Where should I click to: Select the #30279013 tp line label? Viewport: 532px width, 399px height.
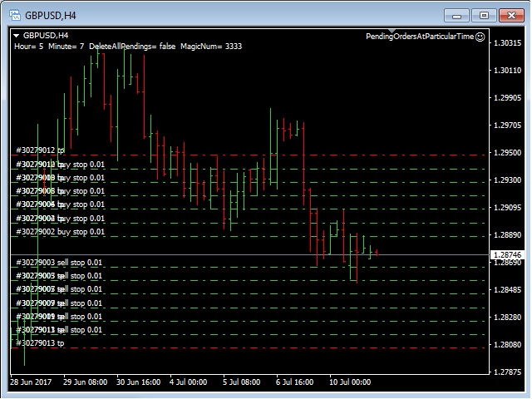coord(40,343)
